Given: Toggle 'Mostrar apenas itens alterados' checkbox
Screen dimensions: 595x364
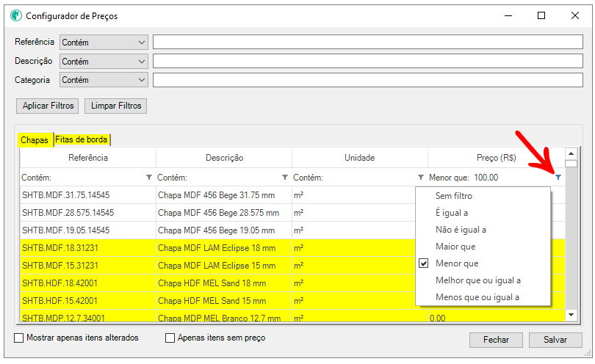Looking at the screenshot, I should pyautogui.click(x=19, y=338).
